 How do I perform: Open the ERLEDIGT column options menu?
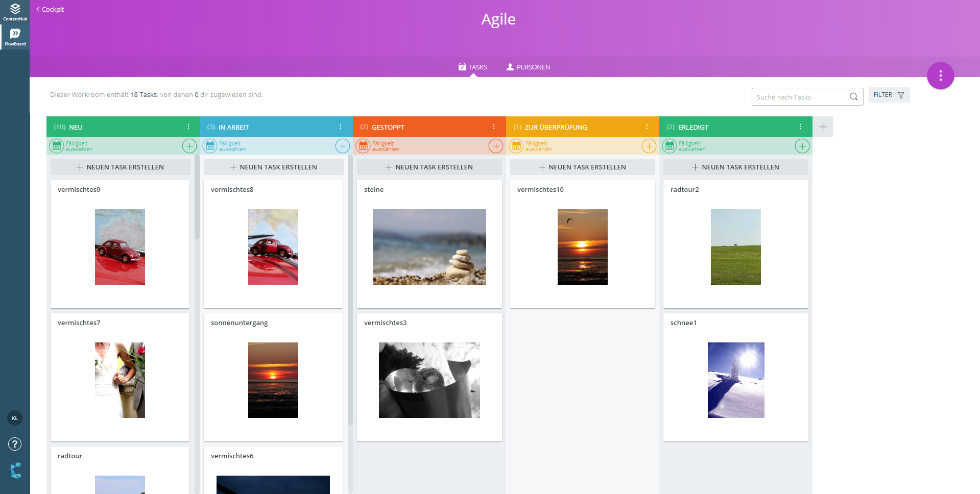(800, 127)
